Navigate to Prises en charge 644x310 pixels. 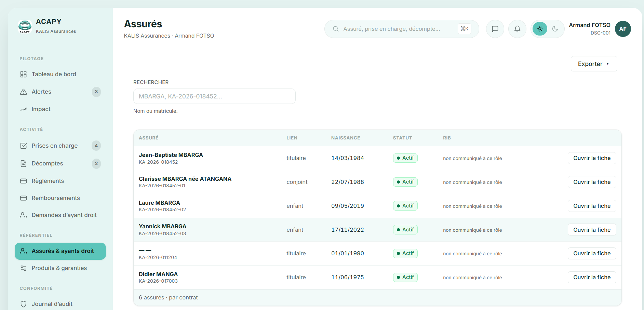coord(60,146)
